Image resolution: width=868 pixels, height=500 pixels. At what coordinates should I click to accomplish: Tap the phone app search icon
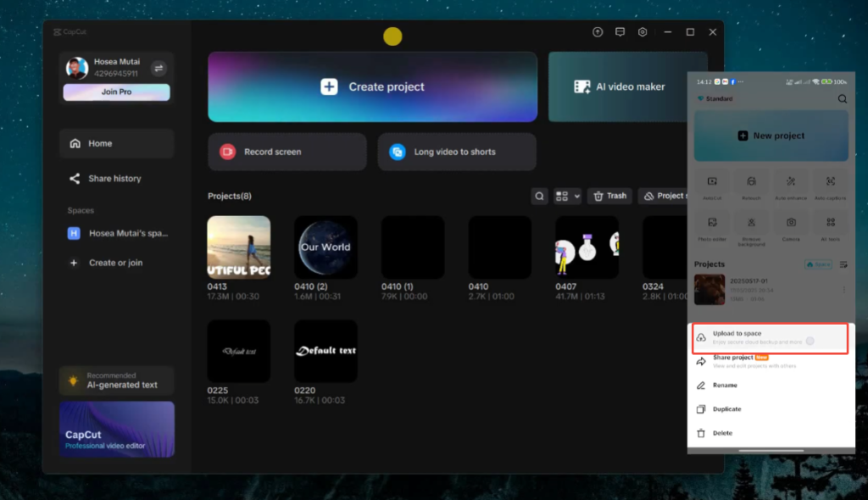[x=843, y=99]
